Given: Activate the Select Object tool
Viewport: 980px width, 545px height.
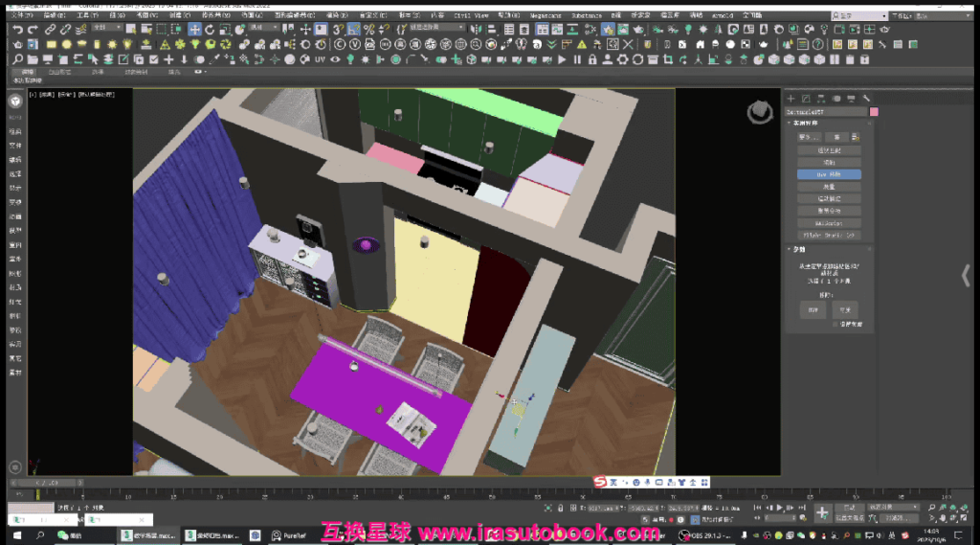Looking at the screenshot, I should (131, 30).
